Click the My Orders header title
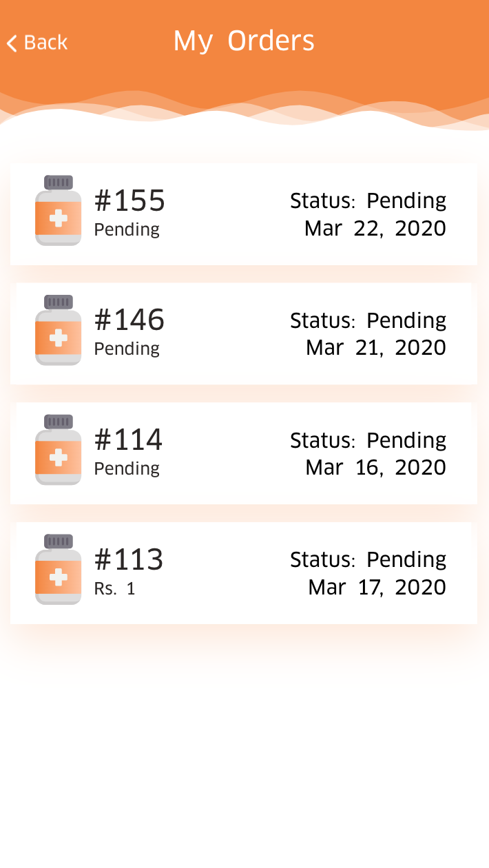489x868 pixels. 244,41
